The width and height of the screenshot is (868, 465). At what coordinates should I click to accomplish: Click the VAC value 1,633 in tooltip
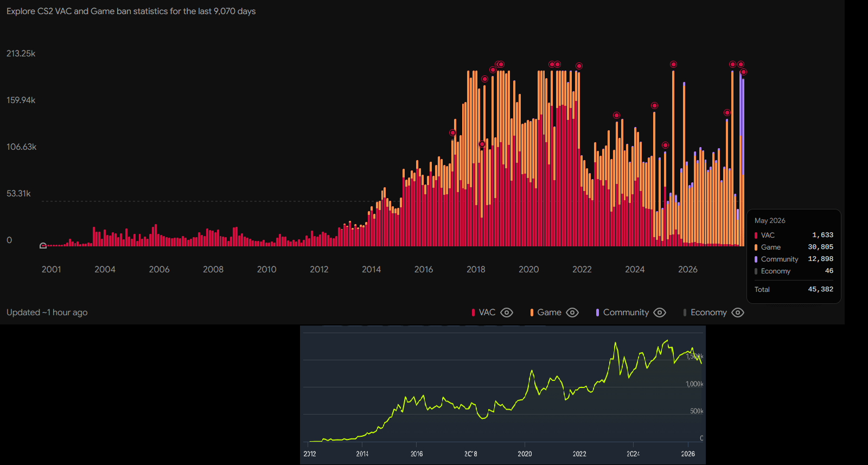822,235
